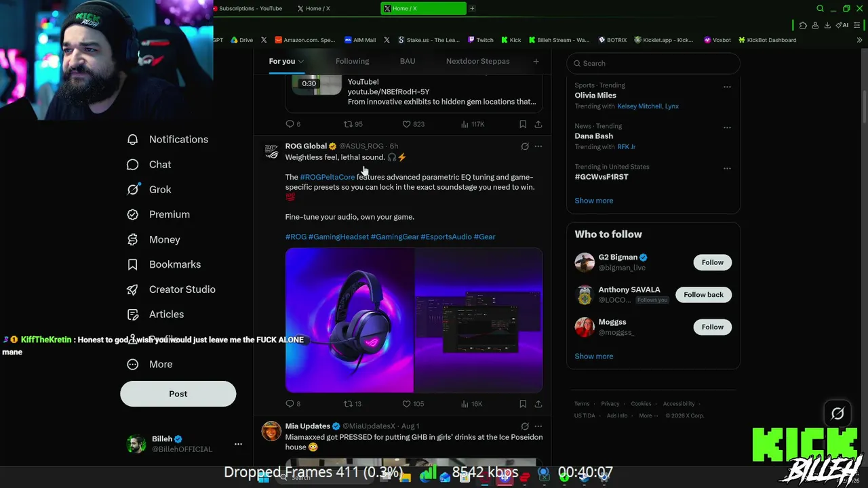Screen dimensions: 868x488
Task: Switch to Subscriptions - YouTube browser tab
Action: 249,9
